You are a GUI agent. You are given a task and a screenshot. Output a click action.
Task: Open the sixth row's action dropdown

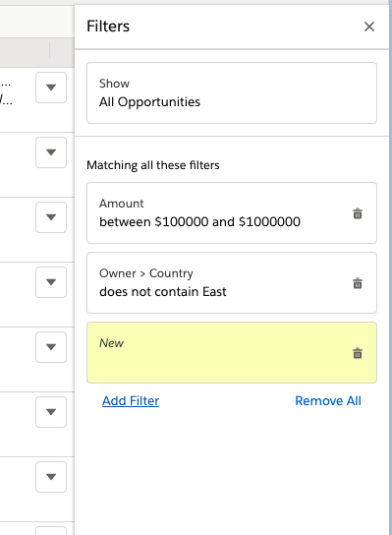coord(51,412)
